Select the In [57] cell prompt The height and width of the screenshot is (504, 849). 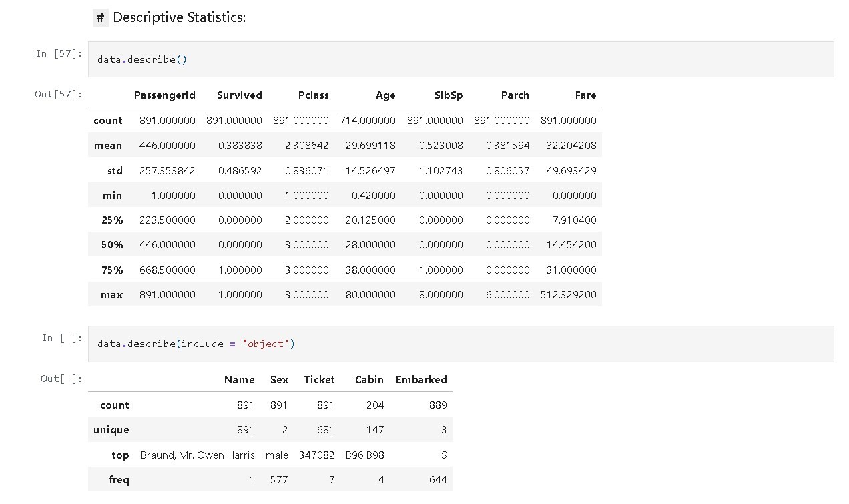tap(59, 53)
